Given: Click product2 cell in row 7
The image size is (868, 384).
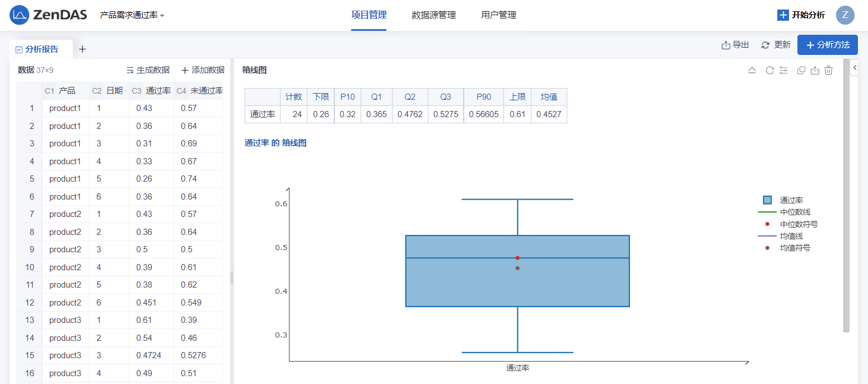Looking at the screenshot, I should tap(65, 214).
